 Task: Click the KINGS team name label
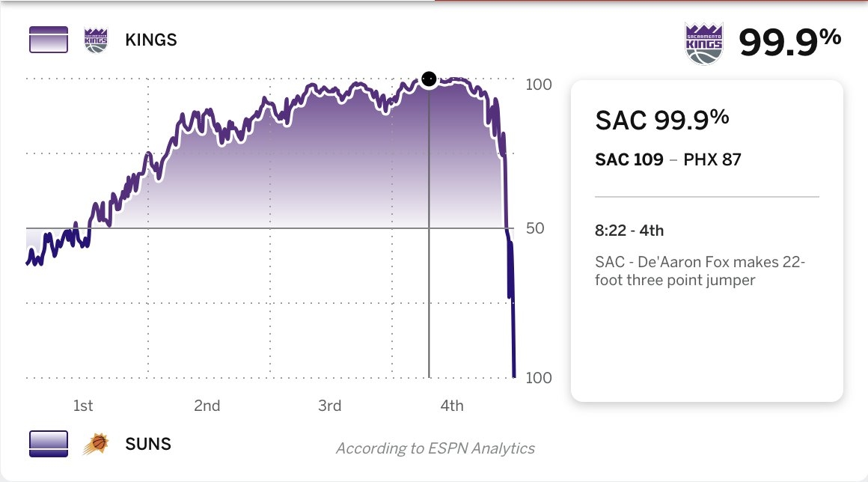151,40
